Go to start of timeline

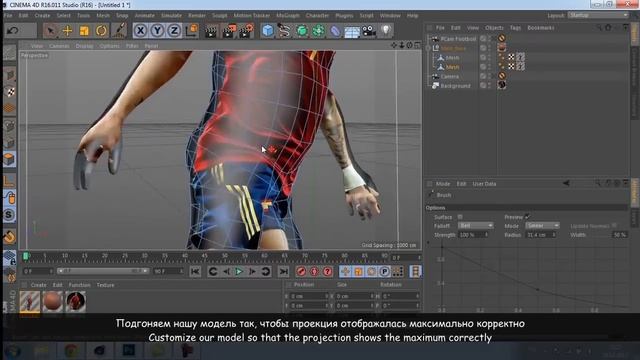pyautogui.click(x=195, y=271)
